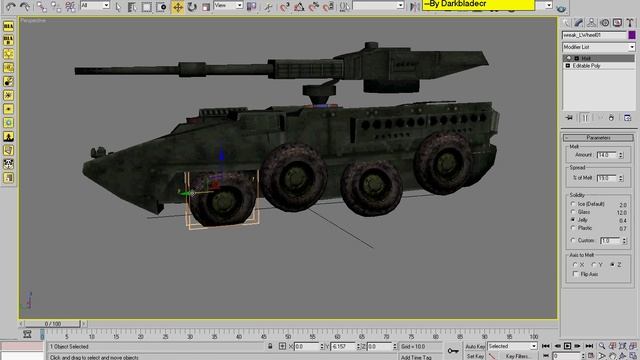This screenshot has width=640, height=360.
Task: Open the selection filter All dropdown
Action: tap(95, 5)
